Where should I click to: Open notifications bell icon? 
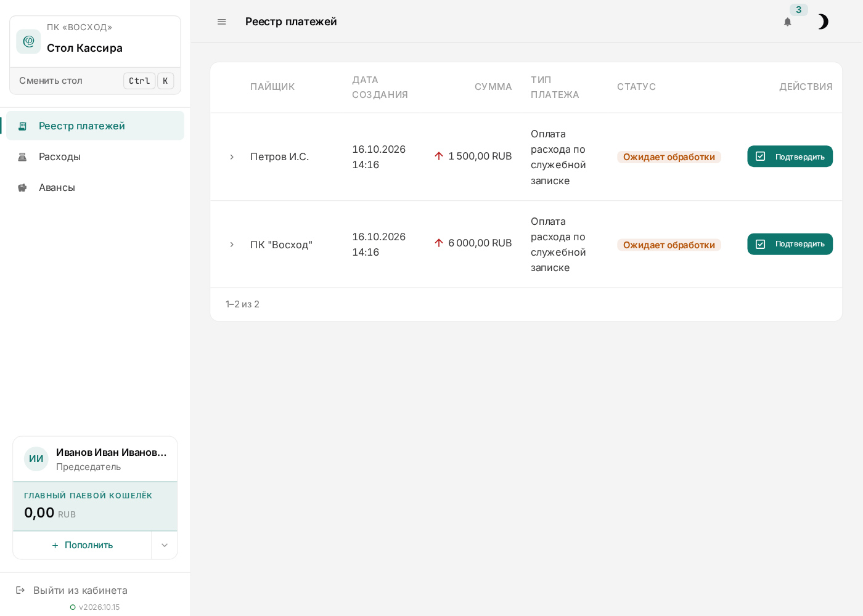click(788, 22)
